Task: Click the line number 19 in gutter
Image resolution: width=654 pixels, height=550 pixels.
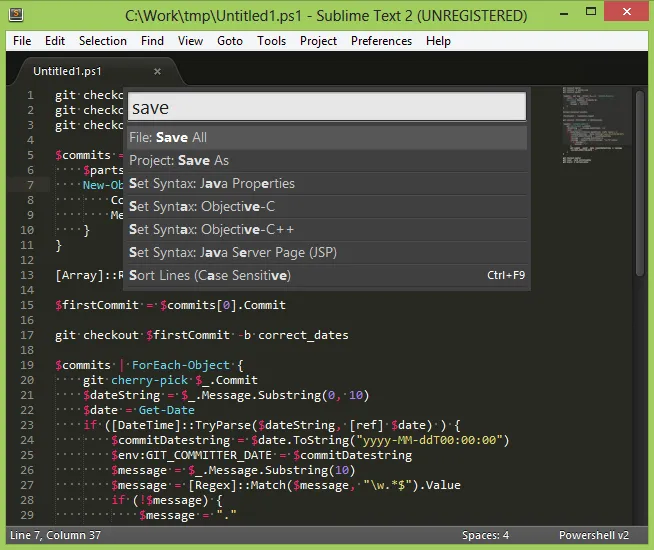Action: [29, 365]
